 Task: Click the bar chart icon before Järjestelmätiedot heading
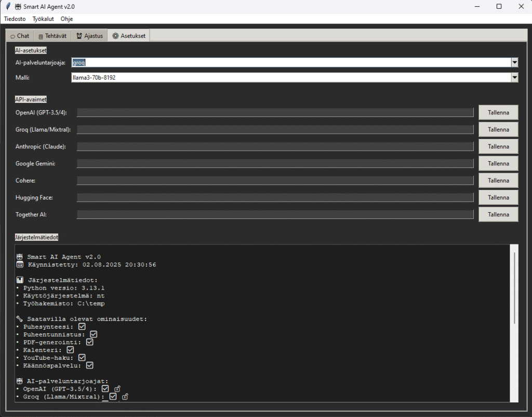coord(20,280)
